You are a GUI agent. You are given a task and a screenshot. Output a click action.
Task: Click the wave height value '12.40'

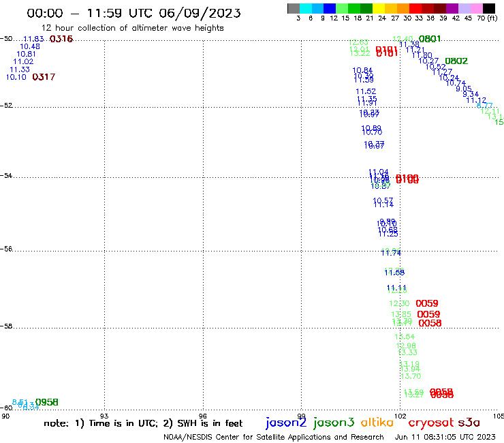[403, 39]
